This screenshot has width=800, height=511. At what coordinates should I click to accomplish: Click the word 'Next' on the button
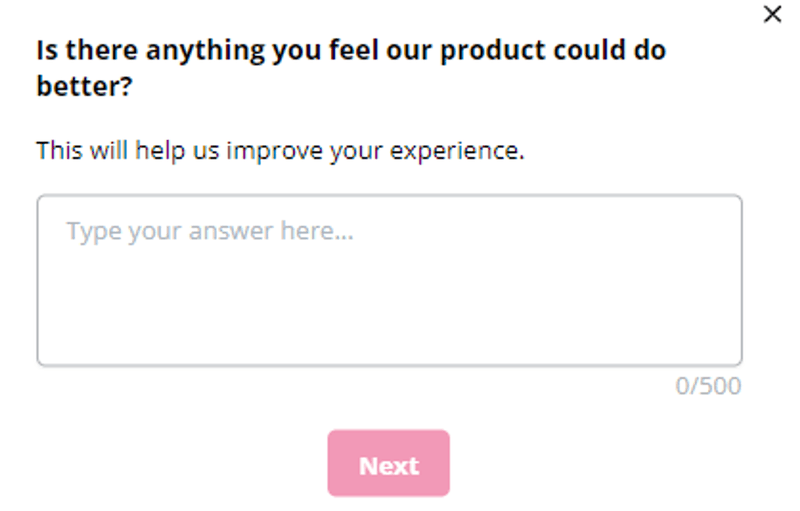coord(389,465)
